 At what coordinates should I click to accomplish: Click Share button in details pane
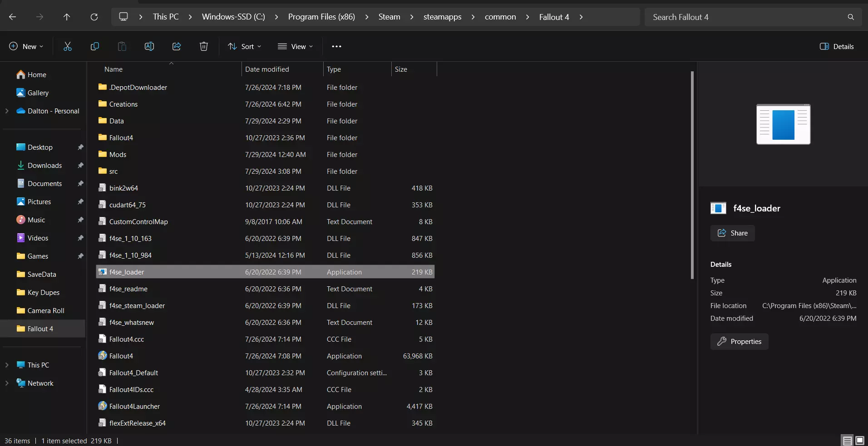point(732,233)
